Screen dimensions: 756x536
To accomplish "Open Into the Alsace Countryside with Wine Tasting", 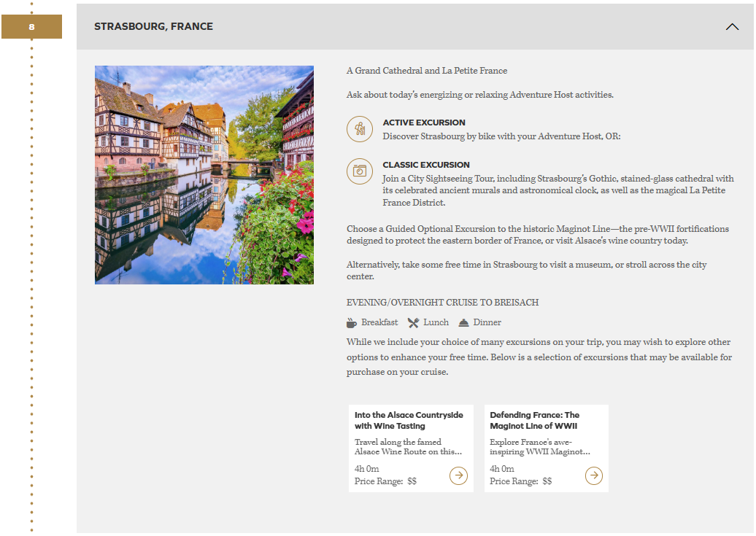I will 409,420.
